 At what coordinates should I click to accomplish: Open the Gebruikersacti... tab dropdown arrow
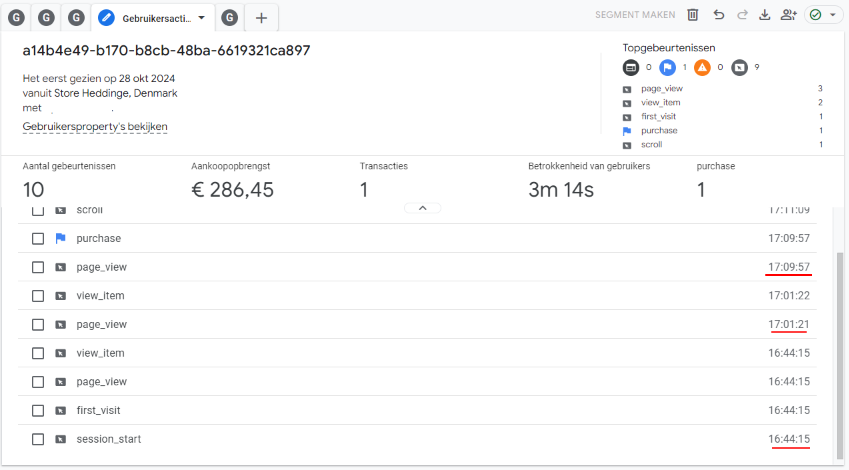pyautogui.click(x=202, y=18)
